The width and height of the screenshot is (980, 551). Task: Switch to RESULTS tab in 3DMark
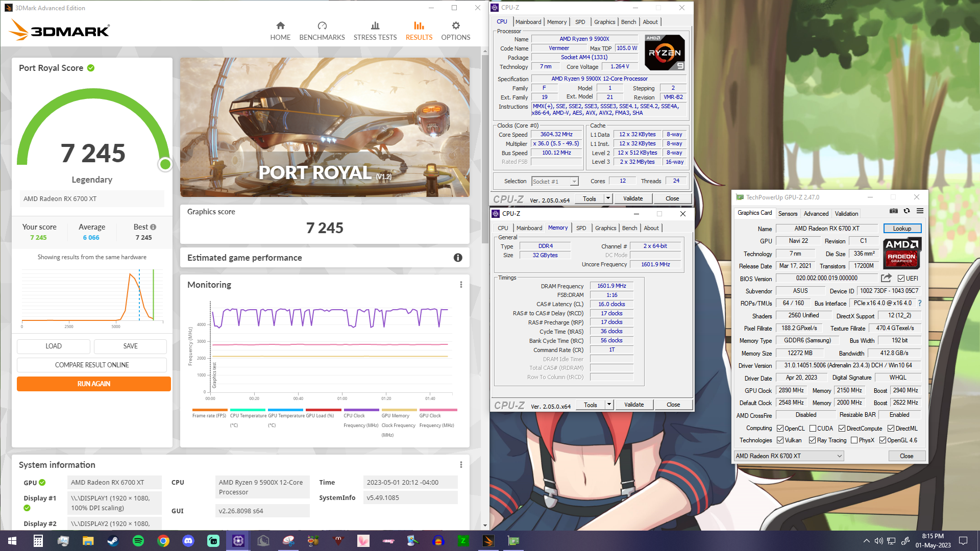[419, 31]
